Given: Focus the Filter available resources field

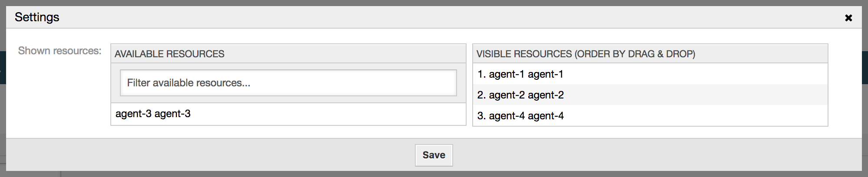Looking at the screenshot, I should pyautogui.click(x=288, y=83).
